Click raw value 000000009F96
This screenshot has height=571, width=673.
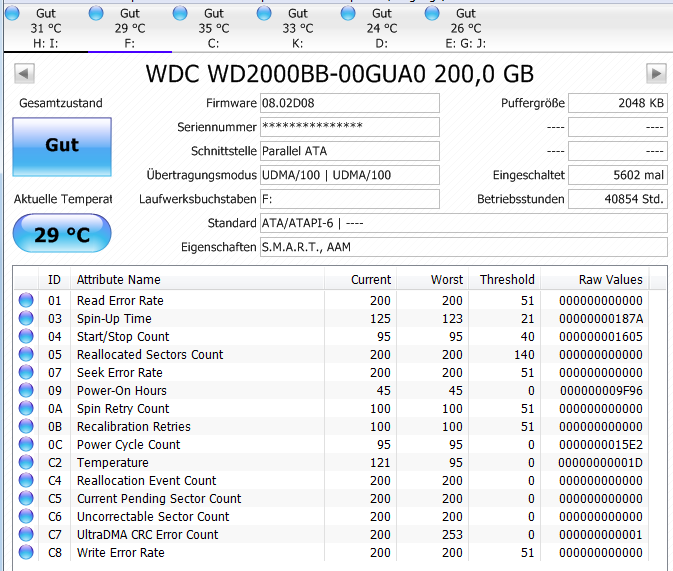(601, 391)
